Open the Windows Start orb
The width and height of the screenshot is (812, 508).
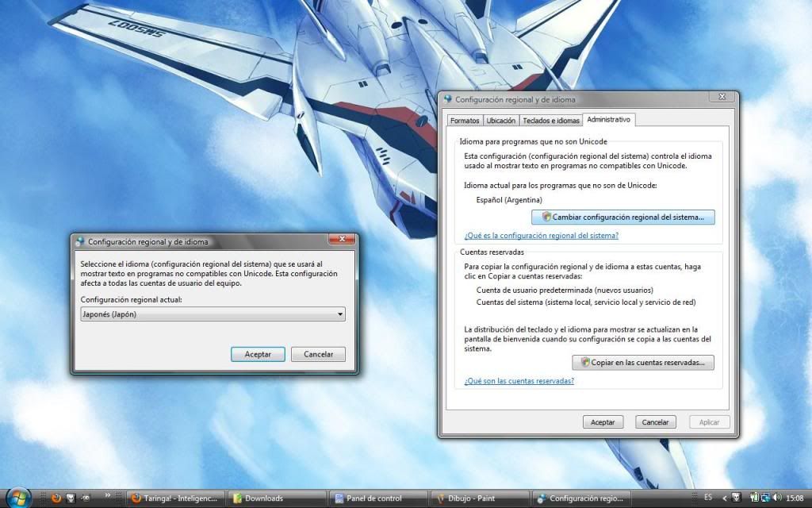19,498
